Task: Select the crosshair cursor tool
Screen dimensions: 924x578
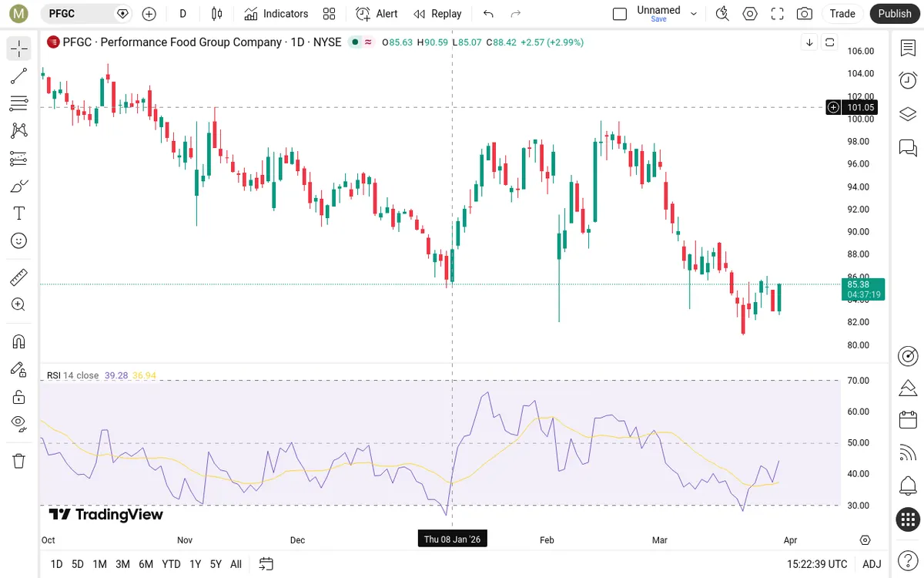Action: 19,49
